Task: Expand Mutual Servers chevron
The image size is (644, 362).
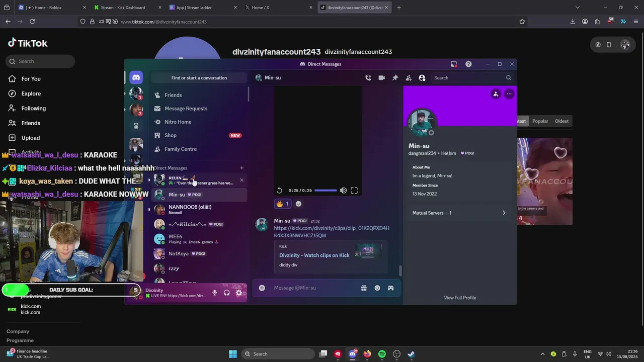Action: [504, 213]
